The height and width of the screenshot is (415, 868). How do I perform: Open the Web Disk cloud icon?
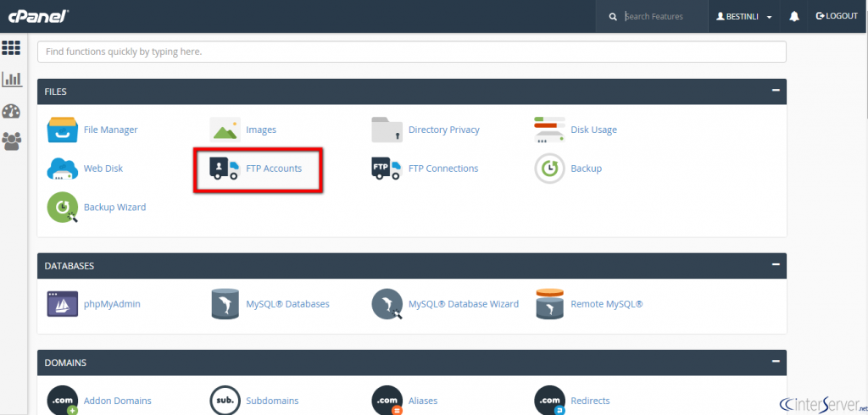(x=63, y=169)
